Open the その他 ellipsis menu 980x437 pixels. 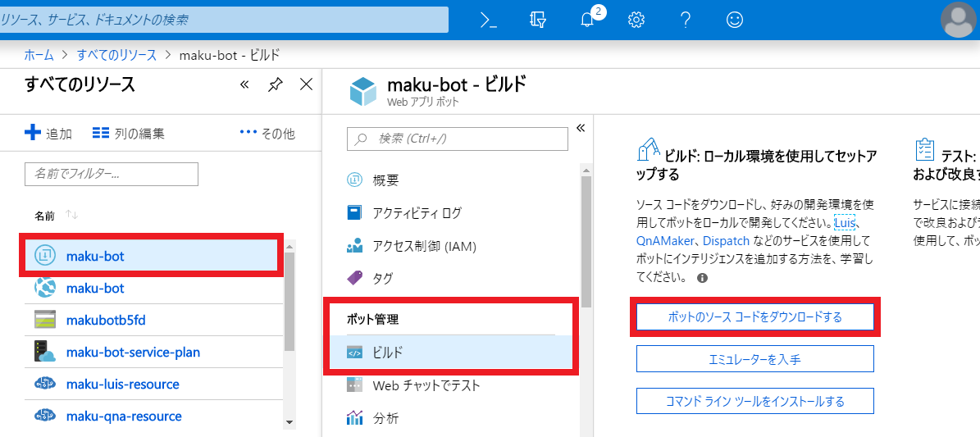click(267, 133)
